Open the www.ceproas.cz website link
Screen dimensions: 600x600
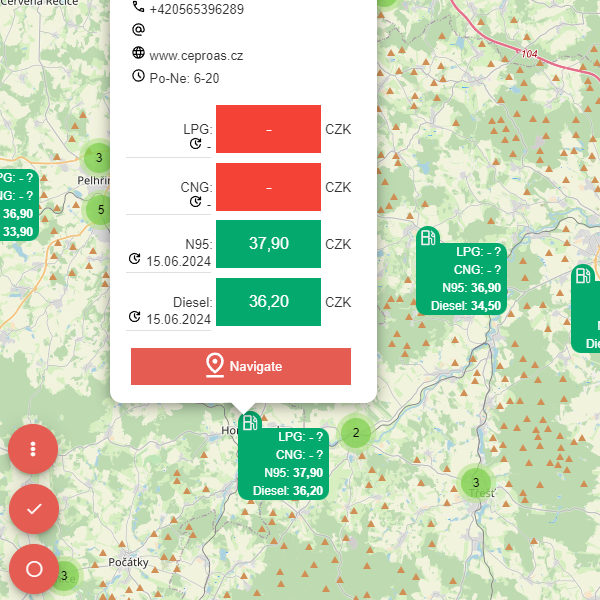(196, 55)
